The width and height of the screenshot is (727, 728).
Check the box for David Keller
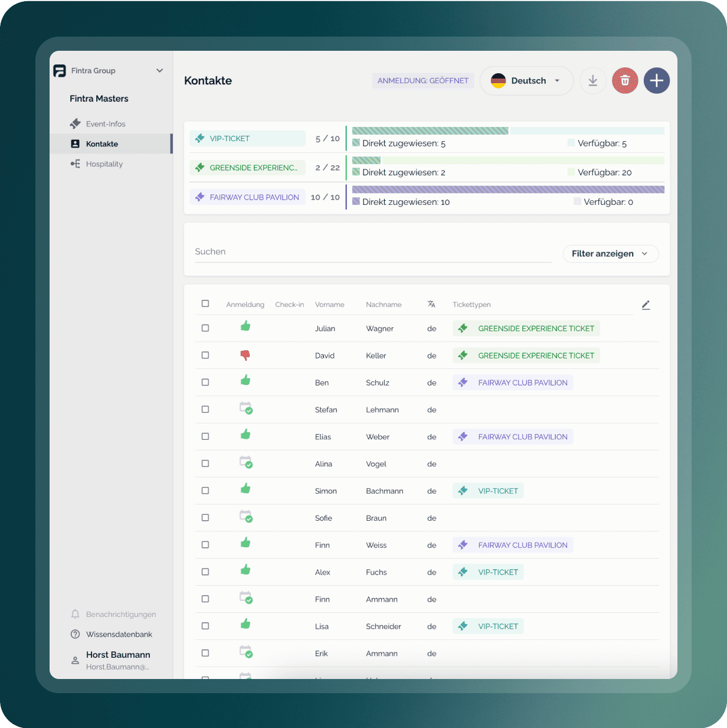(205, 355)
